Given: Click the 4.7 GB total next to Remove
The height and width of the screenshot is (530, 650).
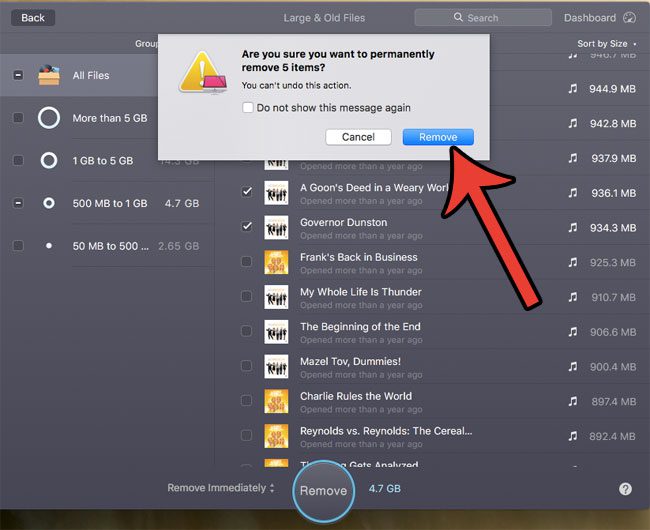Looking at the screenshot, I should coord(385,489).
